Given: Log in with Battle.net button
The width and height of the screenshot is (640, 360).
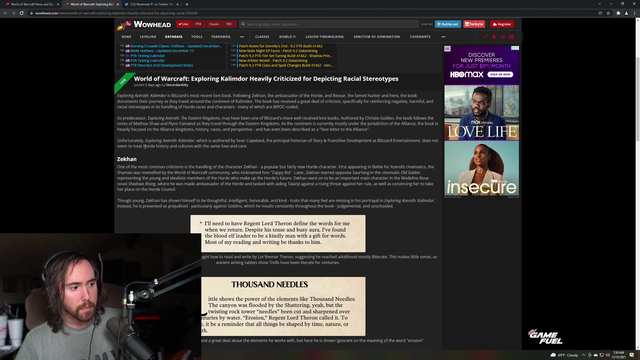Looking at the screenshot, I should 448,24.
